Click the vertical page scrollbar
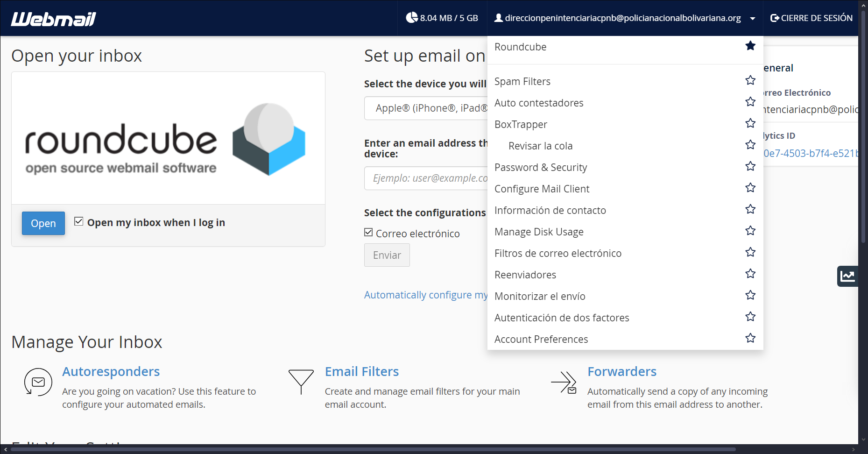This screenshot has width=868, height=454. [863, 126]
